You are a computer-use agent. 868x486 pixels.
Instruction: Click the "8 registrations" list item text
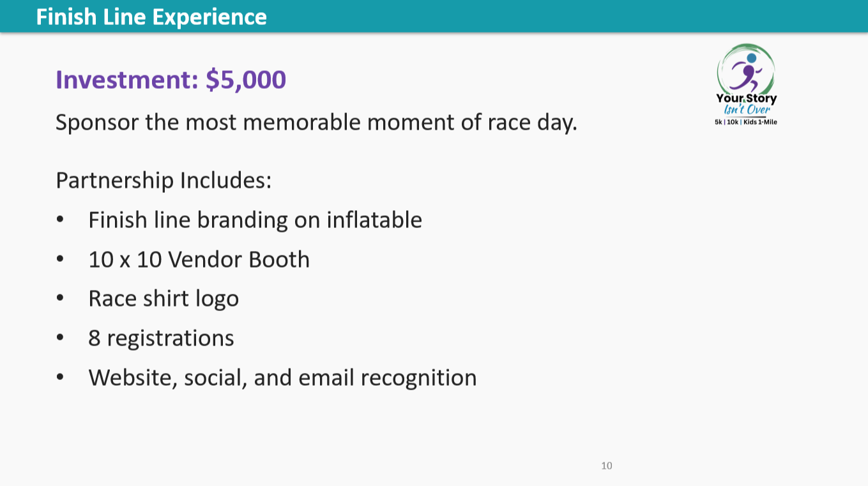tap(161, 338)
